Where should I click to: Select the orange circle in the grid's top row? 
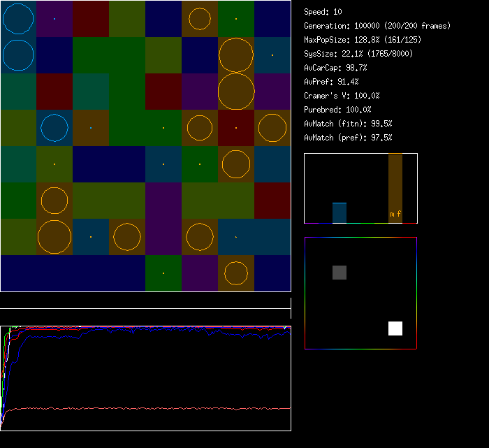click(200, 19)
